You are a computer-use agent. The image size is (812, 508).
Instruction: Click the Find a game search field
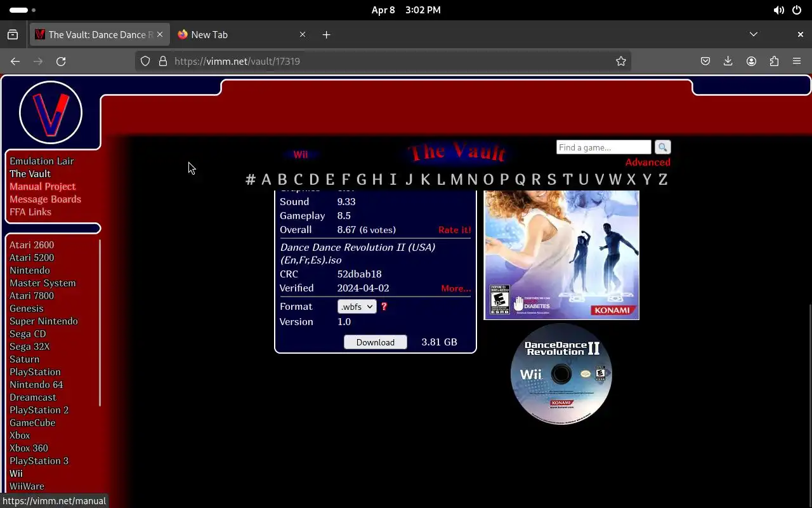click(x=604, y=147)
